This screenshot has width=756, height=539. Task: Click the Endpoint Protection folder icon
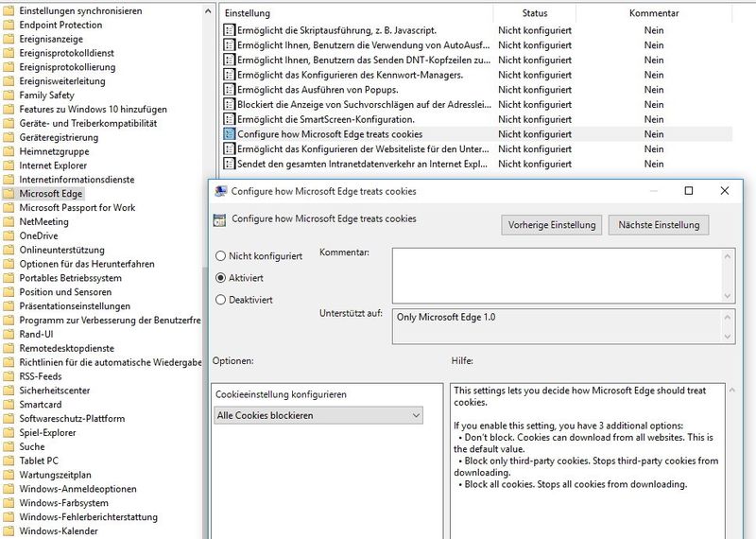coord(9,26)
